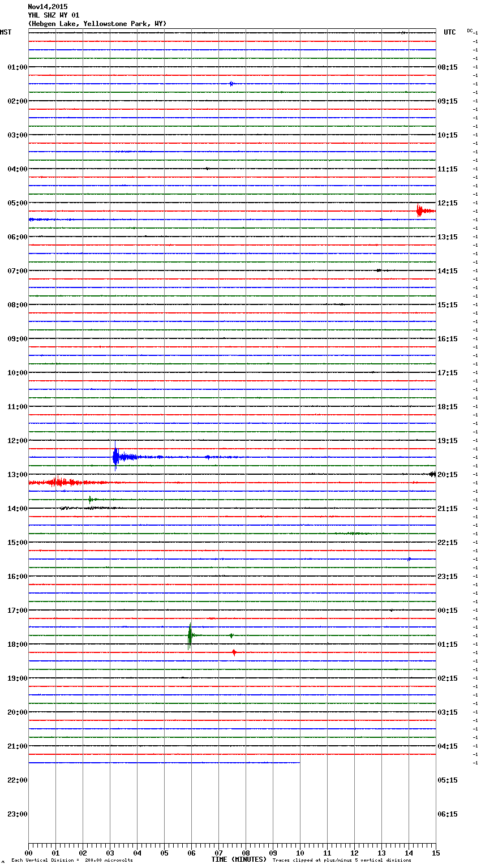Click the "16:15" UTC time label
Screen dimensions: 481x868
pyautogui.click(x=448, y=339)
